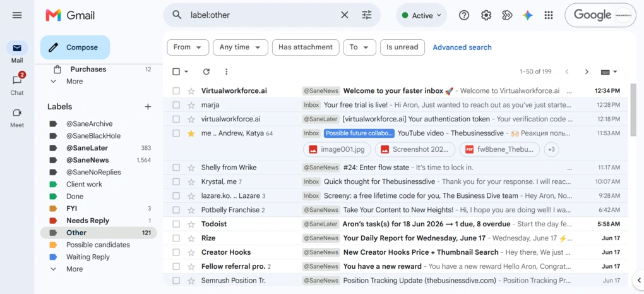644x294 pixels.
Task: Open the Screenshot 202... attachment chip
Action: coord(415,149)
